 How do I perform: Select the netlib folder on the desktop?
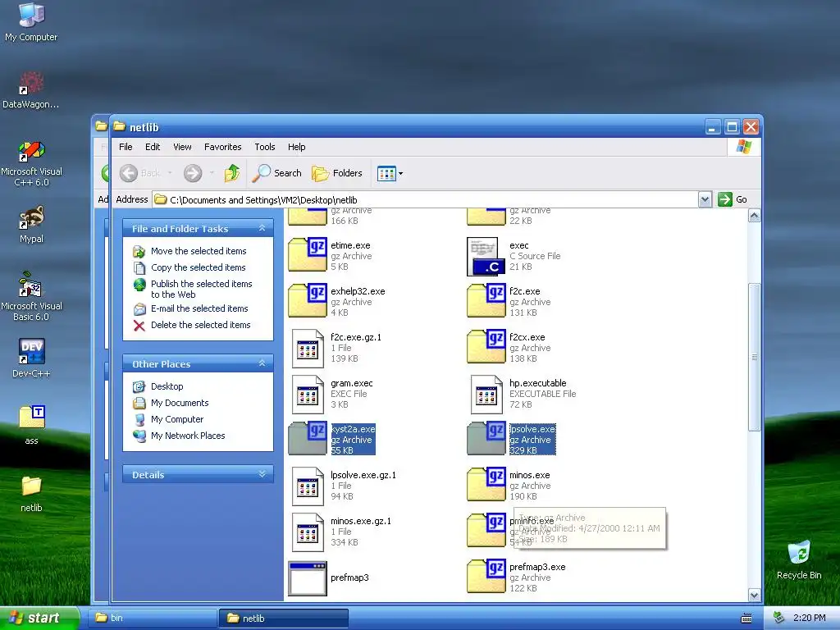31,493
